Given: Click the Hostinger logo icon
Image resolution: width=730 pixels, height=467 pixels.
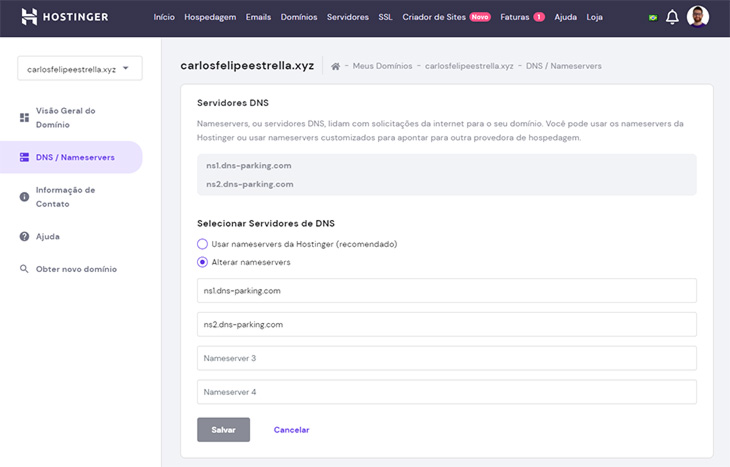Looking at the screenshot, I should [29, 17].
